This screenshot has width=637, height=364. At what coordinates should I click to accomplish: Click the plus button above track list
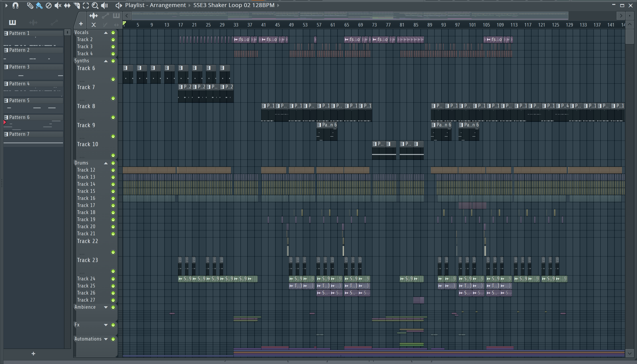81,24
